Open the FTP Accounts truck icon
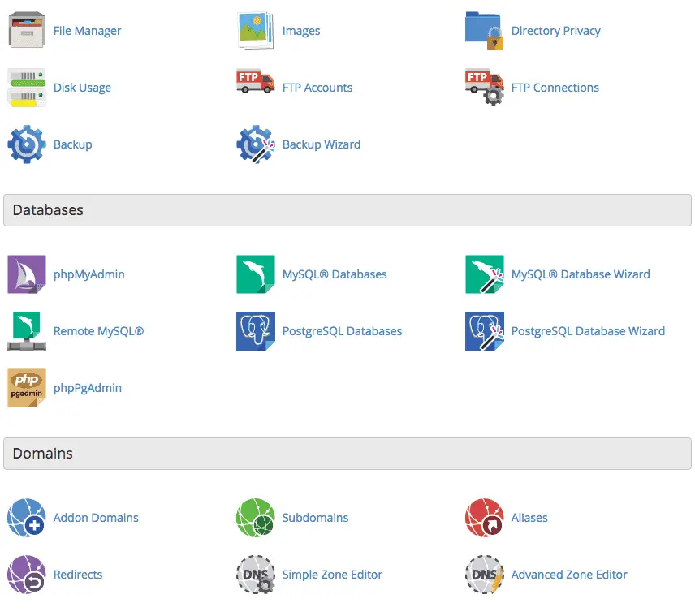Viewport: 695px width, 616px height. (x=255, y=81)
